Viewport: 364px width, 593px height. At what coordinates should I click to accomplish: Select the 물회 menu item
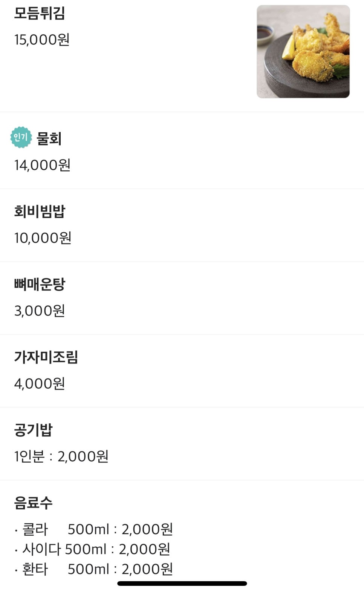[49, 139]
